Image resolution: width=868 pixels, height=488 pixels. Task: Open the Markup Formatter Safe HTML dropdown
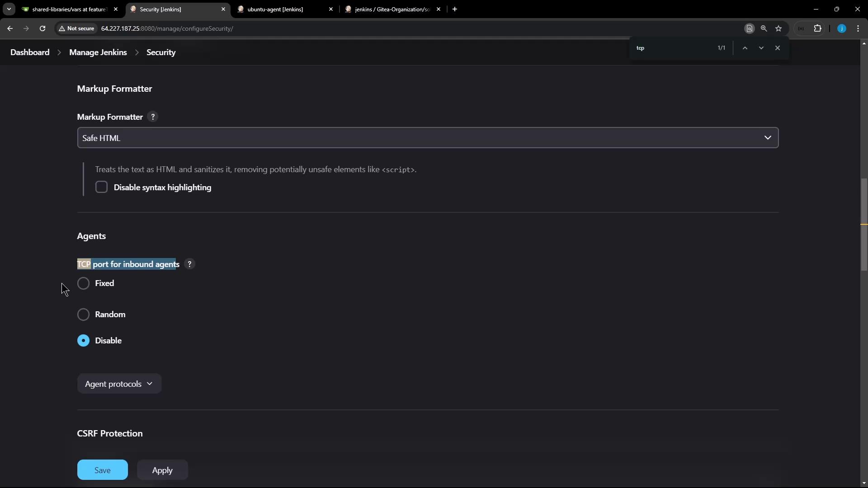(427, 138)
